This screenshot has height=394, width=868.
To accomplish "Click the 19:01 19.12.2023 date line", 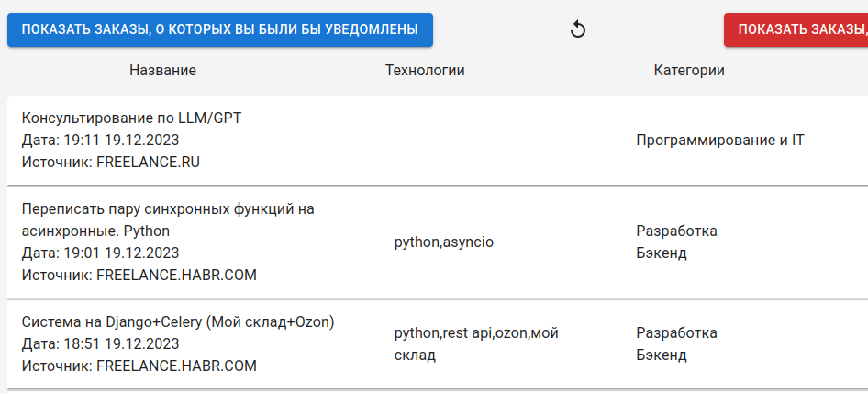I will tap(100, 253).
